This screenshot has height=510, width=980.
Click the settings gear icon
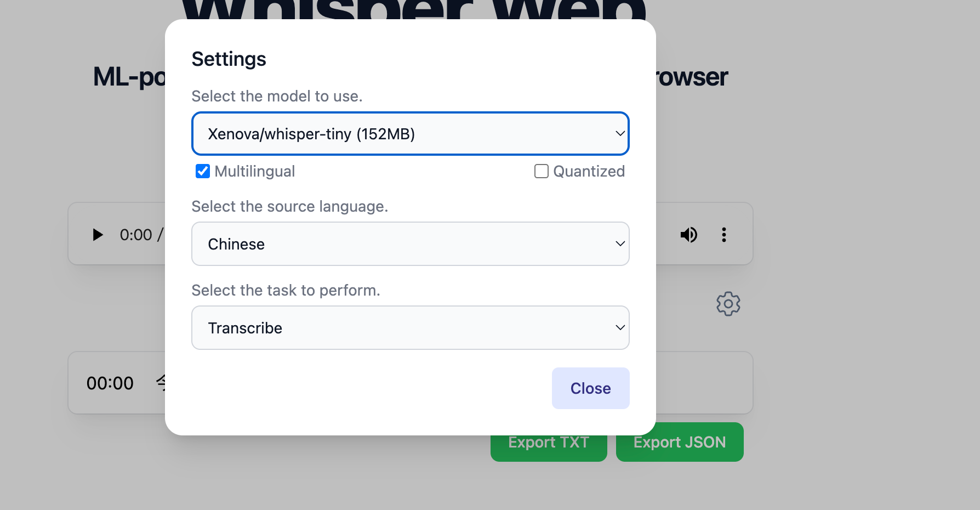[728, 304]
